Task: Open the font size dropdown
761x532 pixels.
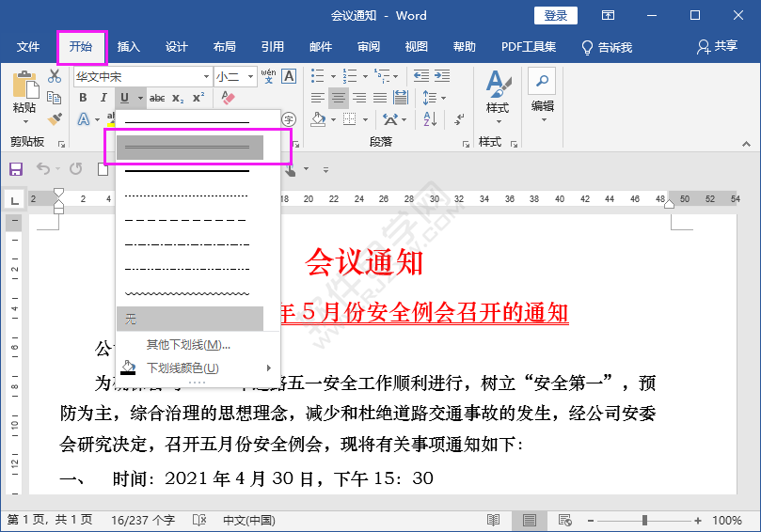Action: [x=250, y=77]
